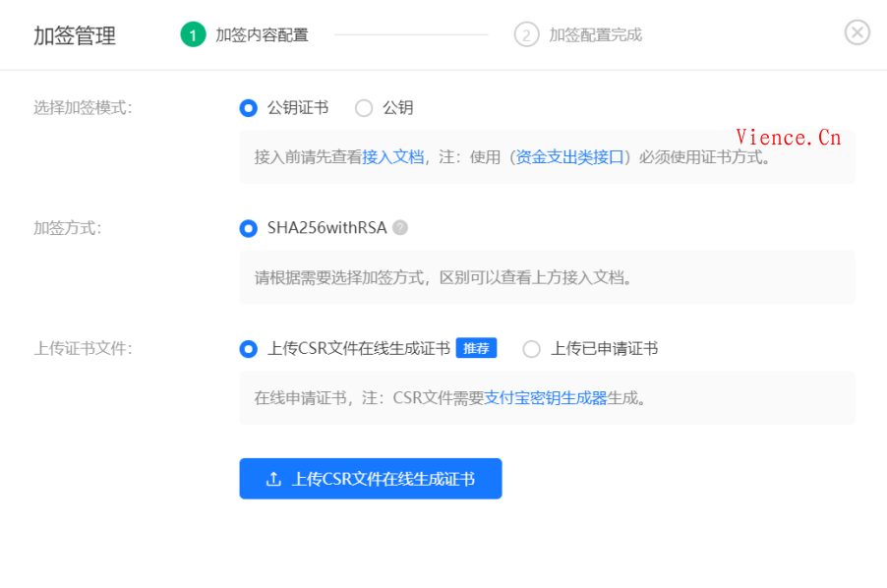The image size is (887, 588).
Task: Click the 推荐 badge next to CSR option
Action: click(x=479, y=348)
